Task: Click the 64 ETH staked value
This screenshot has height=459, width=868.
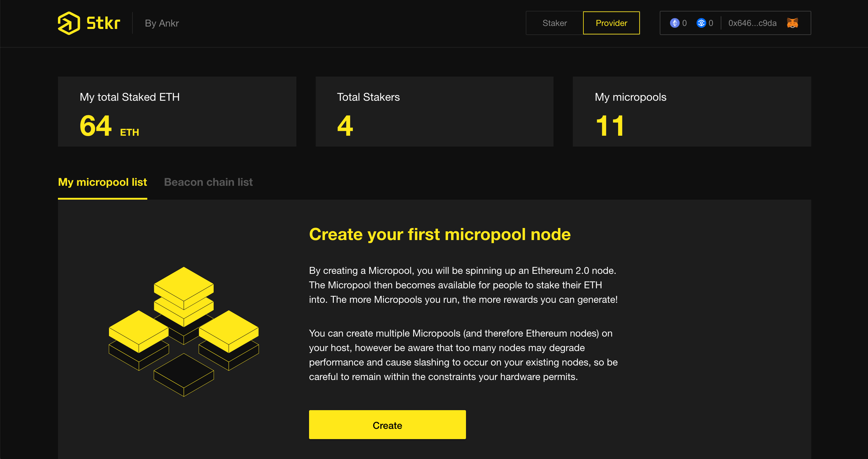Action: point(110,126)
